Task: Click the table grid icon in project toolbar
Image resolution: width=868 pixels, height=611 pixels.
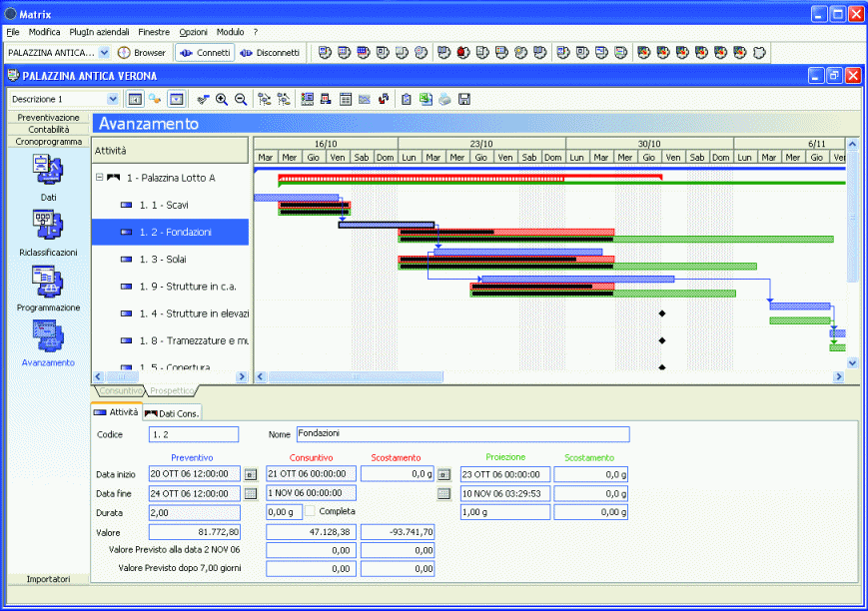Action: 346,99
